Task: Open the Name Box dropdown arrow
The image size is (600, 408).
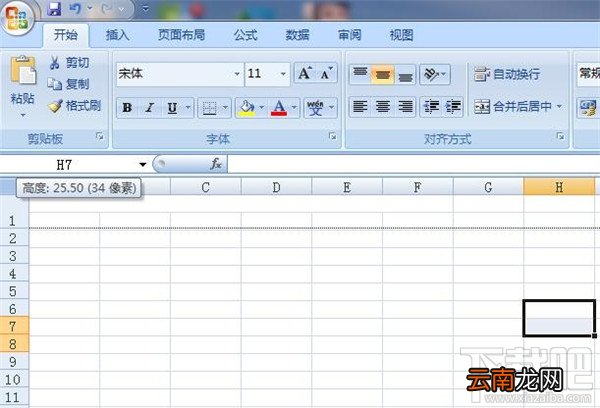Action: coord(143,165)
